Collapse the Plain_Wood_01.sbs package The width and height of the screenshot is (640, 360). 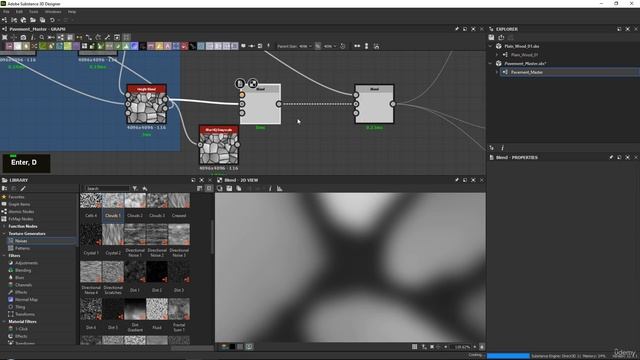(x=491, y=46)
